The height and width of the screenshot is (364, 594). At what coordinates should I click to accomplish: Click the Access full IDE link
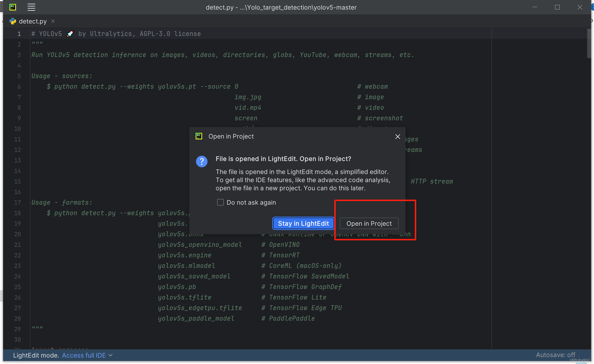[84, 355]
